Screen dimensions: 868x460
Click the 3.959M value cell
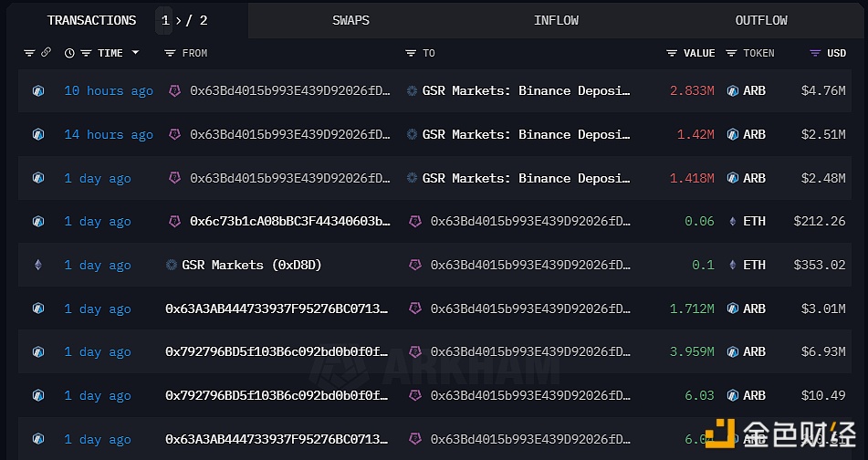[x=692, y=352]
